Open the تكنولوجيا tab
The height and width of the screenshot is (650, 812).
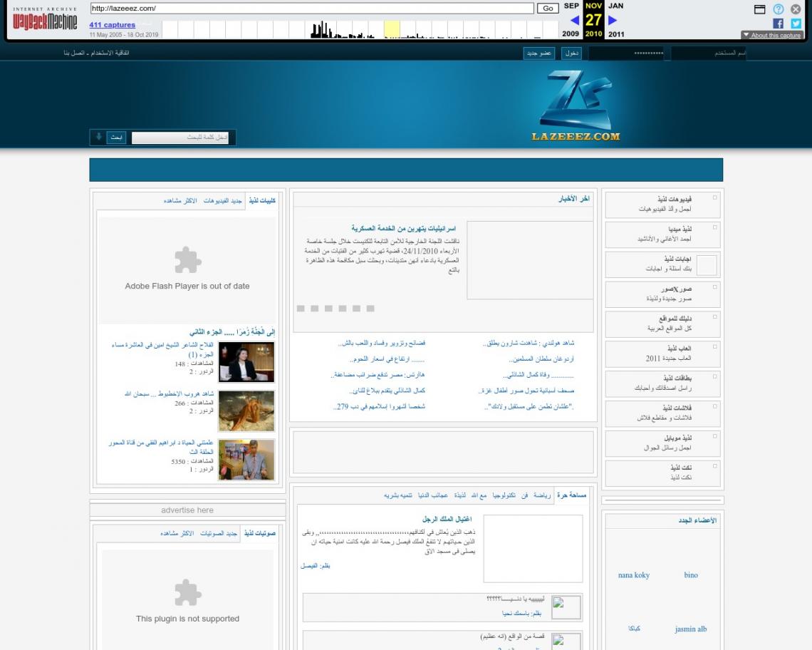tap(504, 495)
